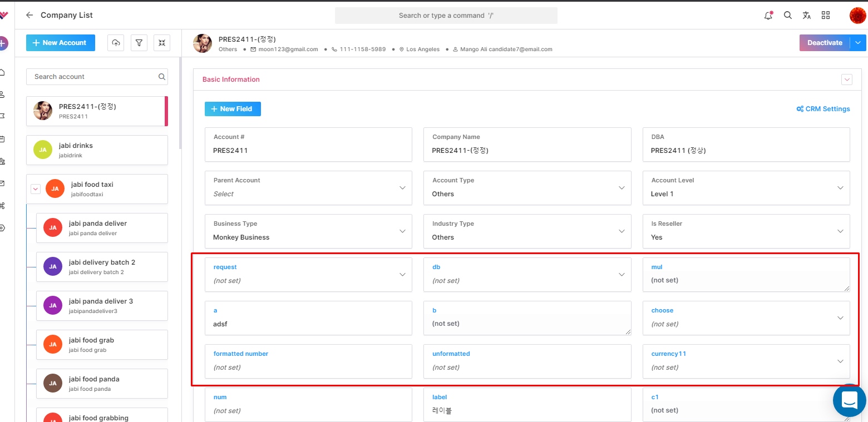Viewport: 868px width, 422px height.
Task: Open the mail icon in the left rail
Action: (3, 183)
